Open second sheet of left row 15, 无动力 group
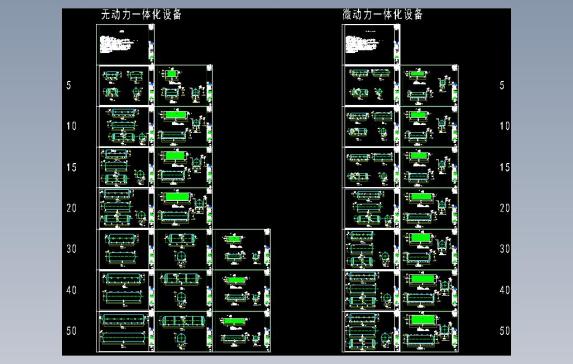This screenshot has height=364, width=573. click(184, 168)
